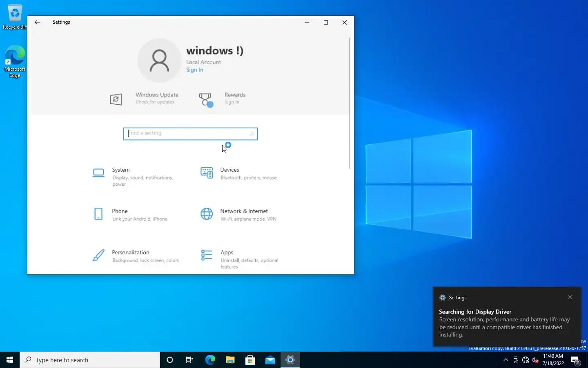Click the Phone category title
The width and height of the screenshot is (588, 368).
click(120, 211)
